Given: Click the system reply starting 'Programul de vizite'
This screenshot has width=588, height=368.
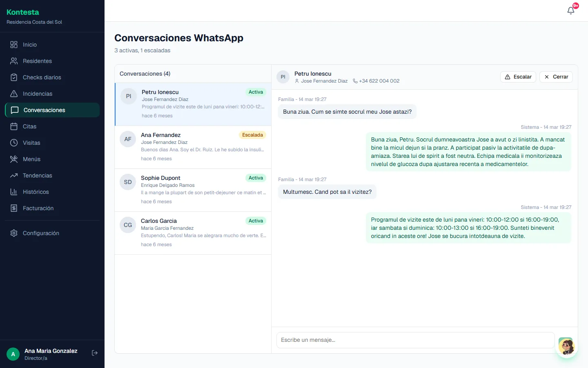Looking at the screenshot, I should point(468,228).
